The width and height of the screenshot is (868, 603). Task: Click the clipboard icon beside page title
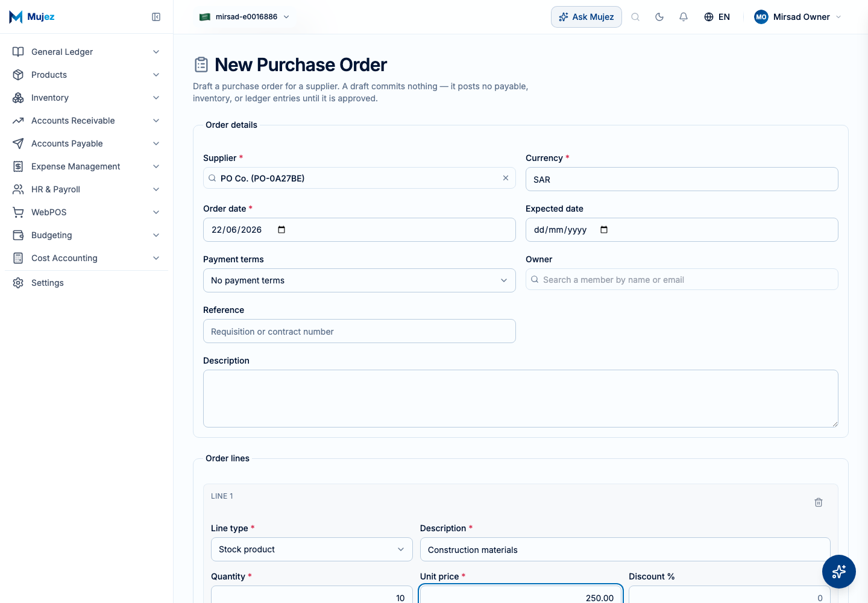pyautogui.click(x=201, y=65)
